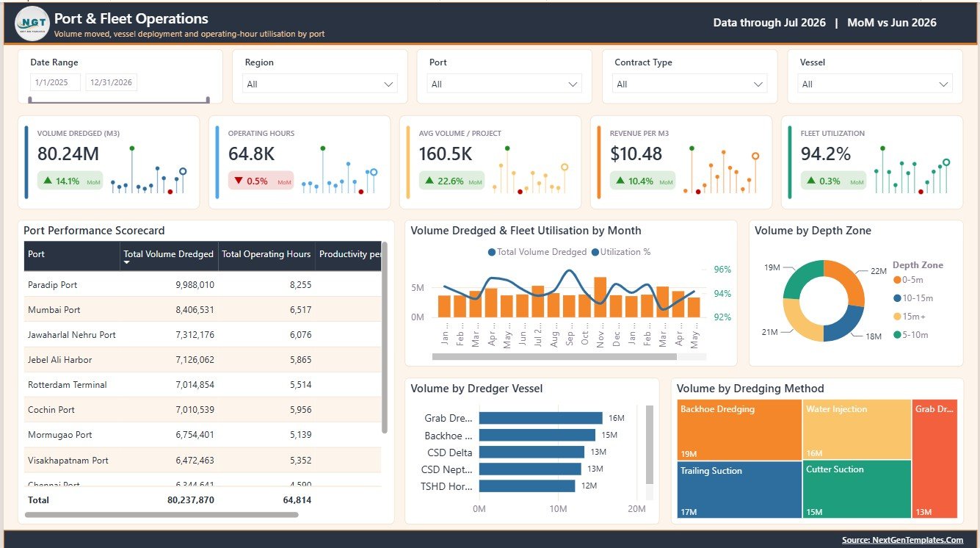Click the CSD Neptune 13M bar

click(530, 469)
